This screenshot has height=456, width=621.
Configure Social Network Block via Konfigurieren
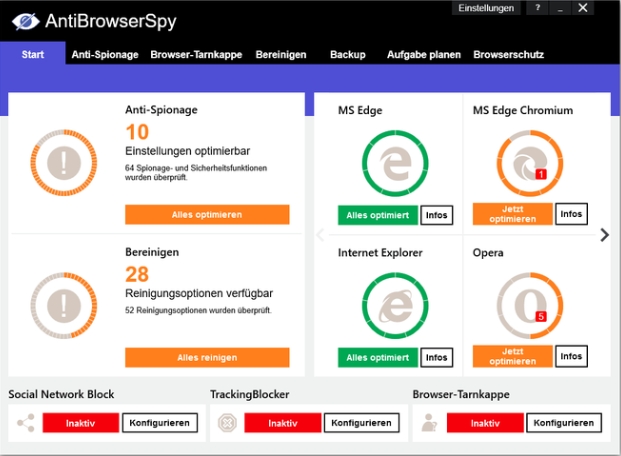click(x=160, y=423)
